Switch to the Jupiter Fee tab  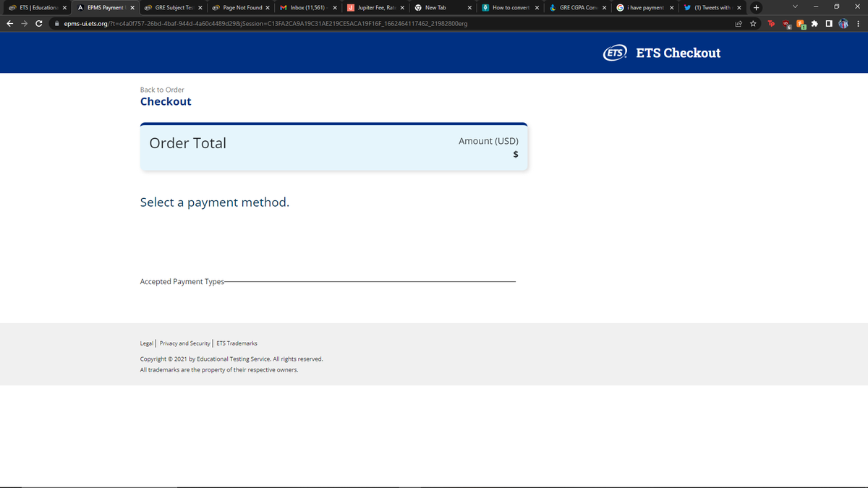pos(376,7)
